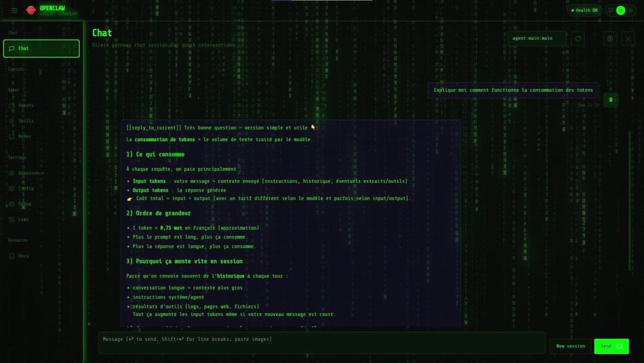This screenshot has height=363, width=644.
Task: Toggle focus mode icon
Action: click(628, 39)
